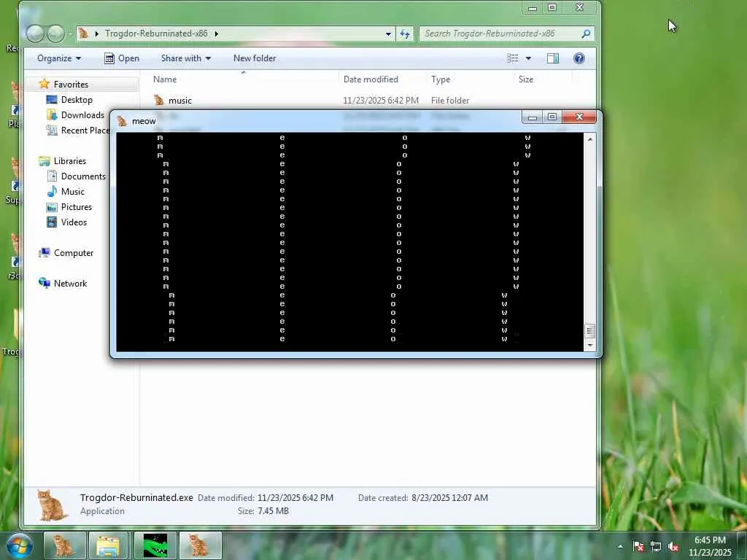Sort by the Name column header

(x=165, y=79)
